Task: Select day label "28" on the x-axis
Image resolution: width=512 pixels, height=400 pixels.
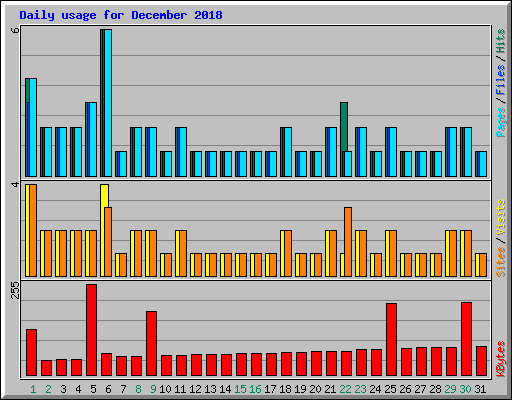Action: (435, 389)
